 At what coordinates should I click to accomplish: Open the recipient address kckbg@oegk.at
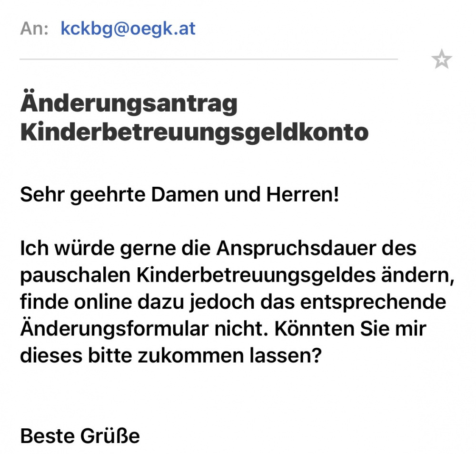pyautogui.click(x=128, y=29)
